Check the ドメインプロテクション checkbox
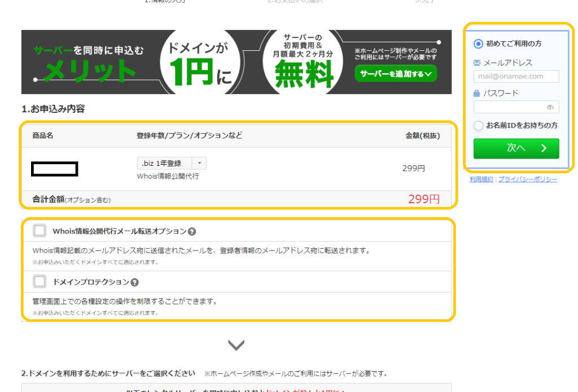 pyautogui.click(x=40, y=281)
